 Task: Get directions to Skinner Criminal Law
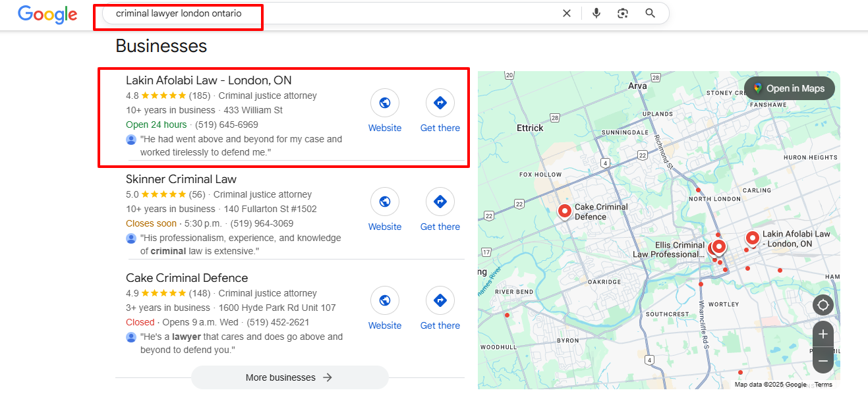point(440,202)
